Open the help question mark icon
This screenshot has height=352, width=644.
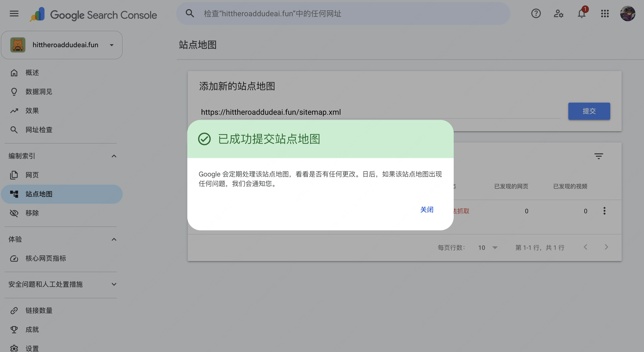[536, 14]
